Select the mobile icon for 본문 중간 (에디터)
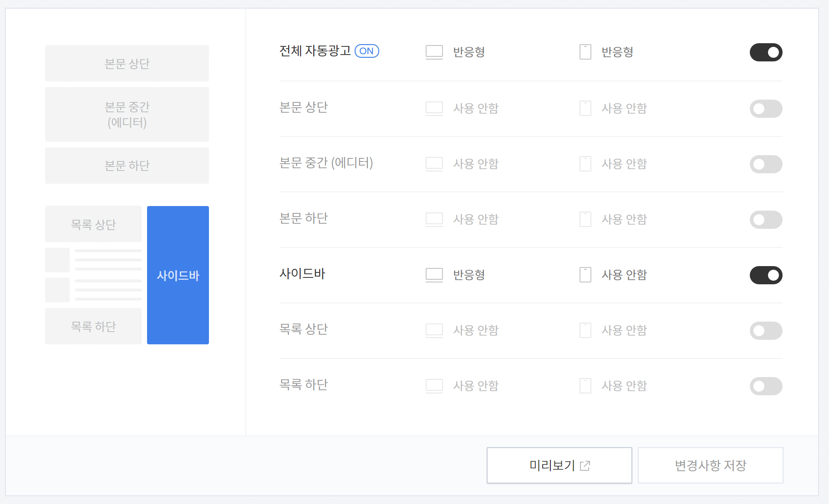Screen dimensions: 829x504 coord(585,164)
